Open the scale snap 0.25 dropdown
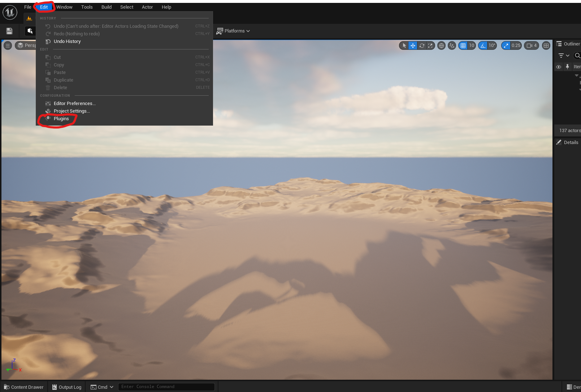Screen dimensions: 581x392 [x=516, y=45]
